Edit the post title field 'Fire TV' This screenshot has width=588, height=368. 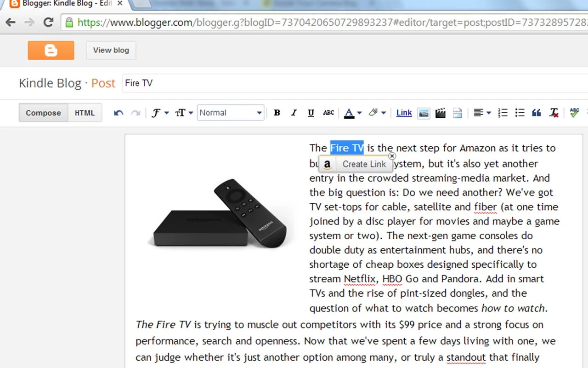355,83
